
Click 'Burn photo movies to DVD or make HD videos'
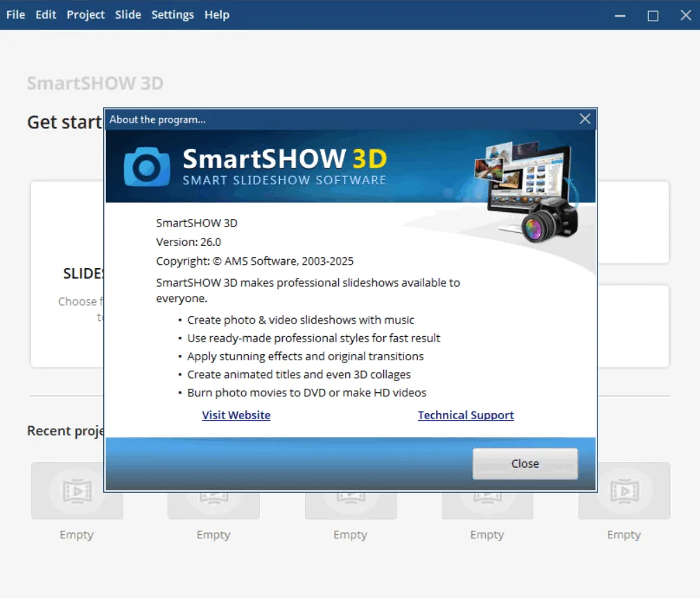[x=307, y=393]
